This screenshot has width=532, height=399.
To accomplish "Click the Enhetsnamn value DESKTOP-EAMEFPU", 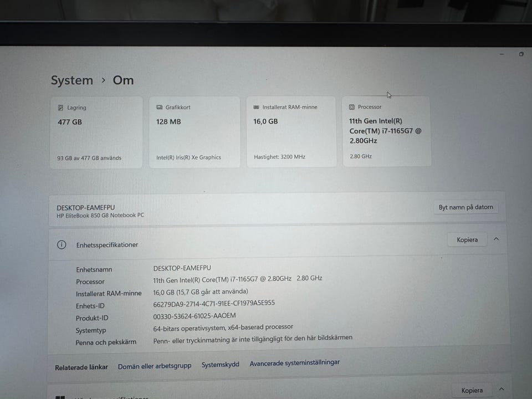I will click(182, 268).
